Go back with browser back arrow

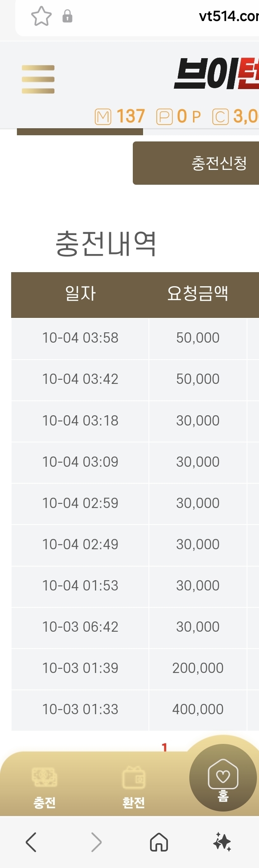[31, 842]
